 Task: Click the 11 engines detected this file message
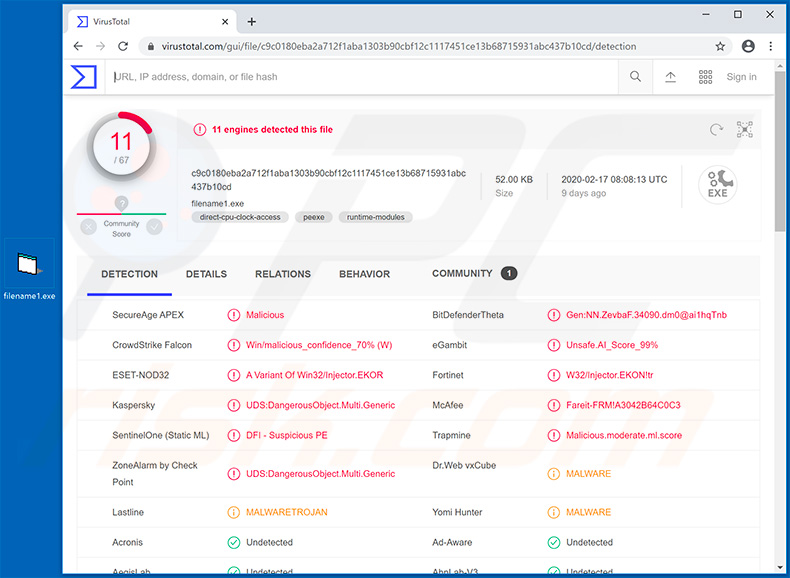(272, 130)
